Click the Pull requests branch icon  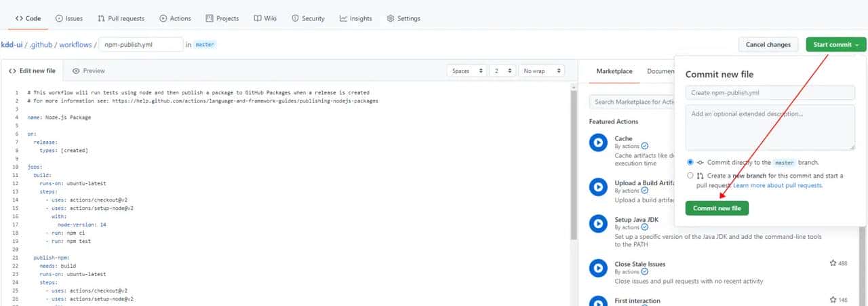click(x=102, y=18)
